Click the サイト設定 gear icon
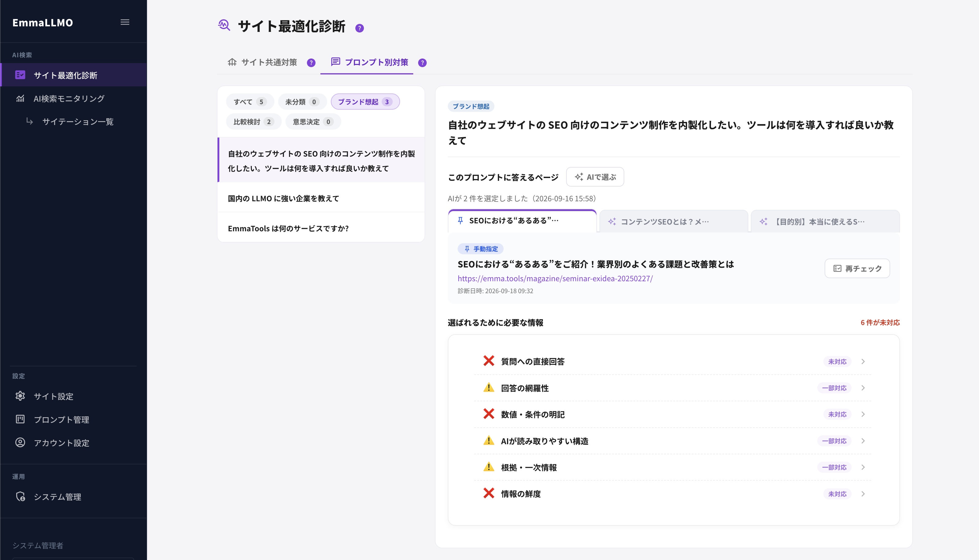 tap(21, 396)
